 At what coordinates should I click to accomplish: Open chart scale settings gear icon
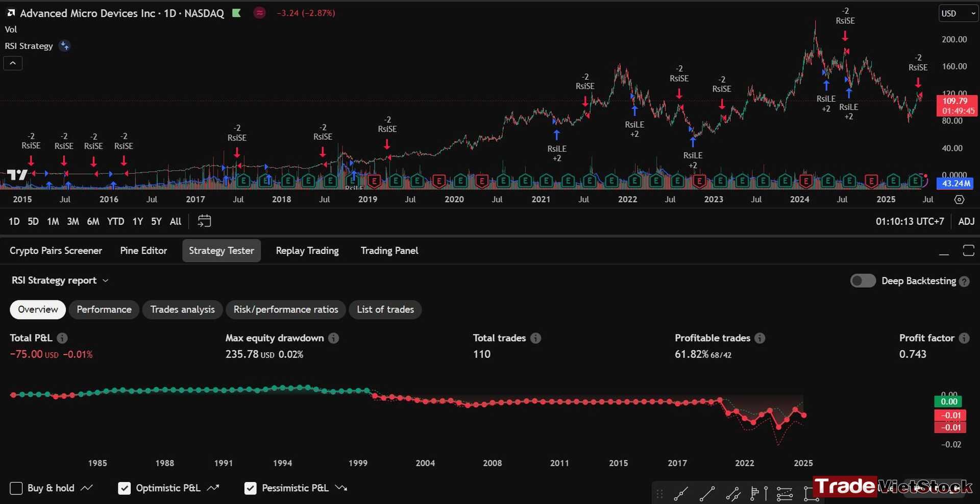[x=959, y=200]
